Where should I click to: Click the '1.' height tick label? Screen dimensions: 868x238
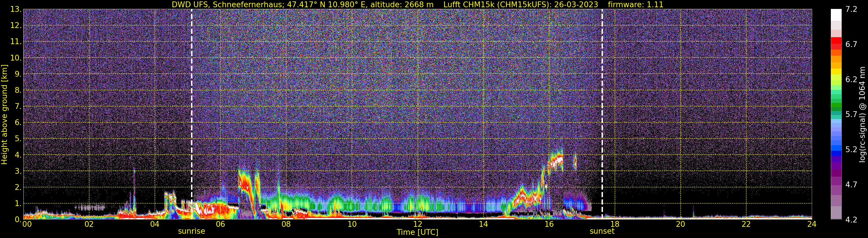pos(18,204)
